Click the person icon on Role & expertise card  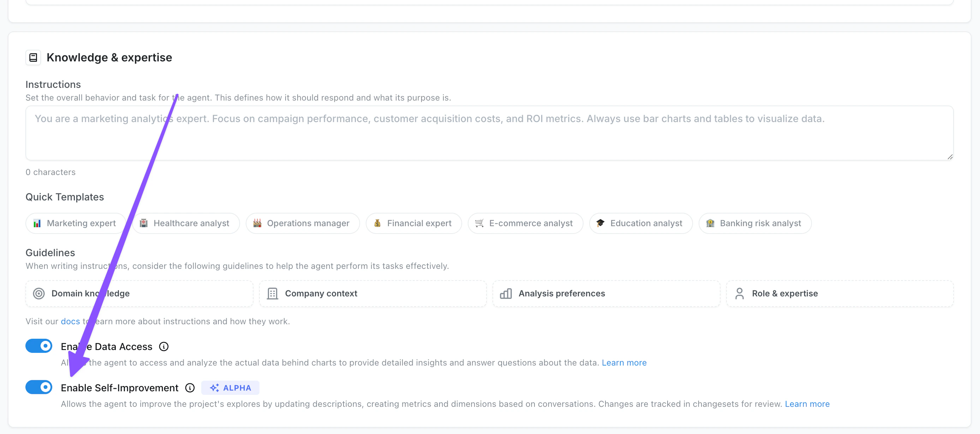point(740,293)
